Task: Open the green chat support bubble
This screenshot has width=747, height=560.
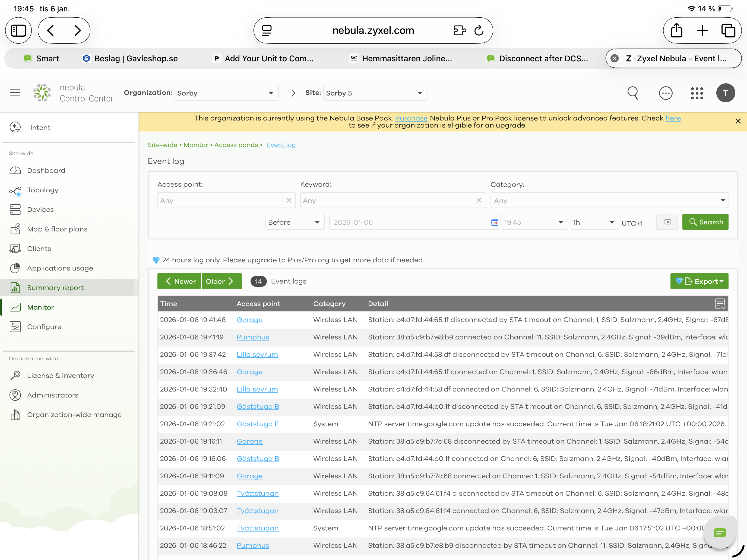Action: 720,532
